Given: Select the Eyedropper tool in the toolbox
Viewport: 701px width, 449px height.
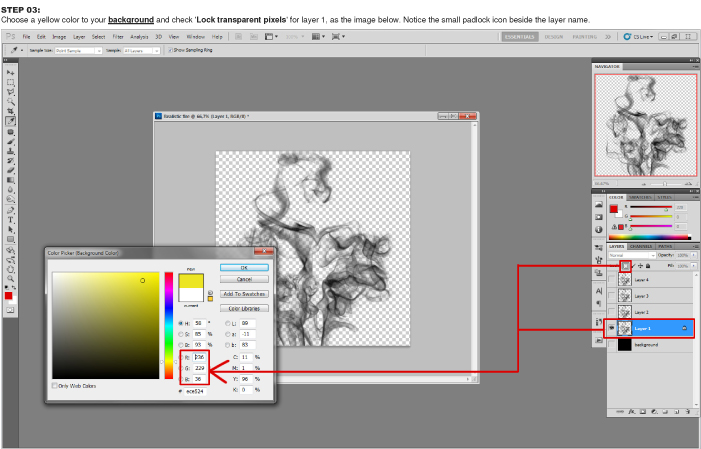Looking at the screenshot, I should [10, 121].
